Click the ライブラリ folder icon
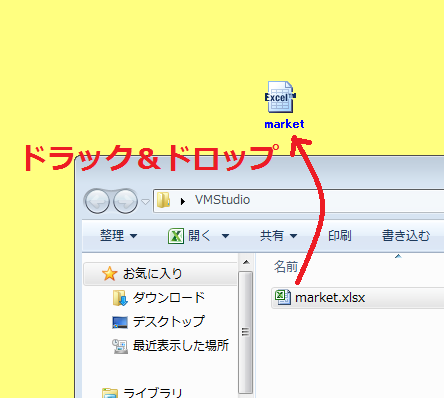The width and height of the screenshot is (444, 398). click(110, 393)
